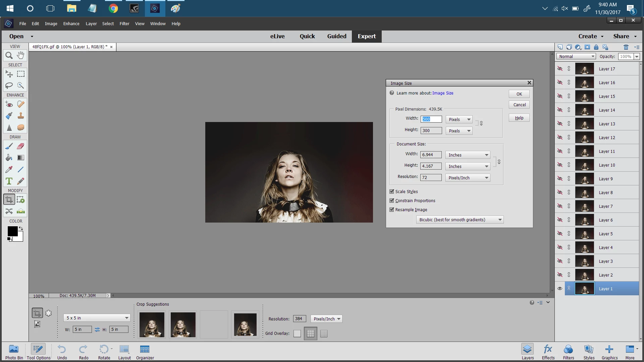Open the Resolution units Pixels/Inch dropdown
The width and height of the screenshot is (644, 362).
(x=468, y=178)
